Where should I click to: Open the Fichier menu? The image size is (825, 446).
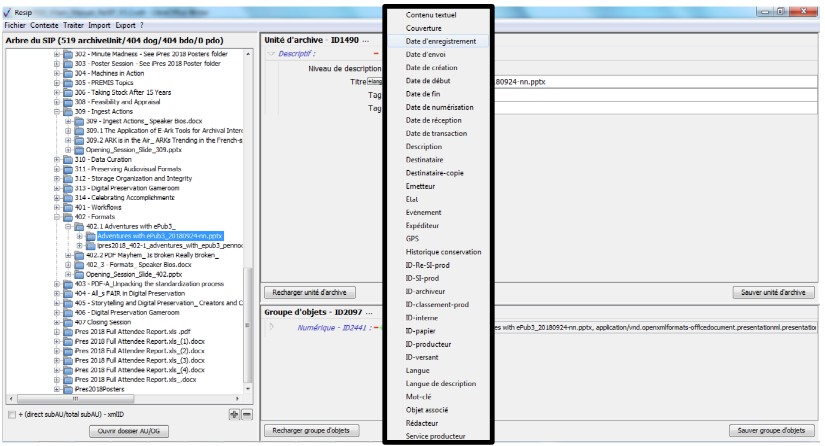15,23
